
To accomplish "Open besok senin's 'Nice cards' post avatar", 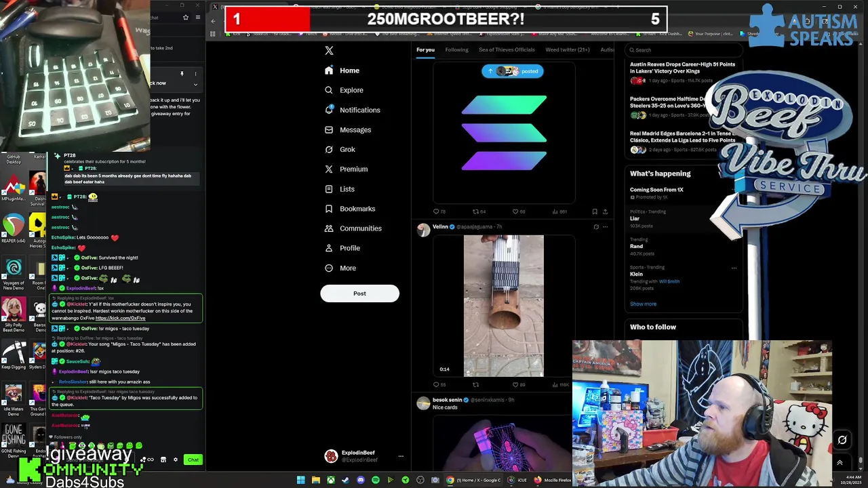I will point(423,404).
